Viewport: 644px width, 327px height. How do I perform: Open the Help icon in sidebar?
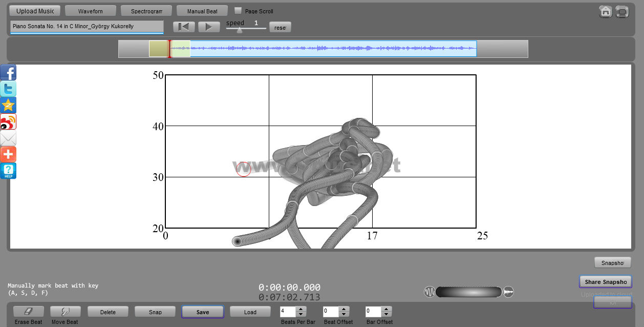8,171
